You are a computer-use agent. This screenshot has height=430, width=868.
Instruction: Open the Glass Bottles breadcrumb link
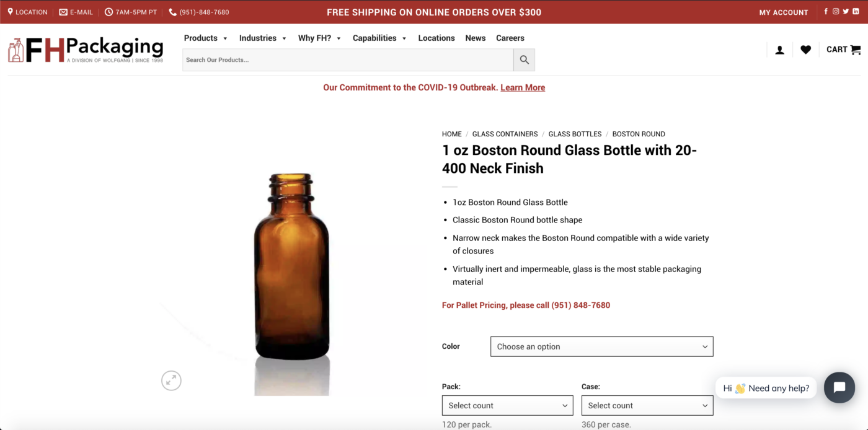click(575, 134)
